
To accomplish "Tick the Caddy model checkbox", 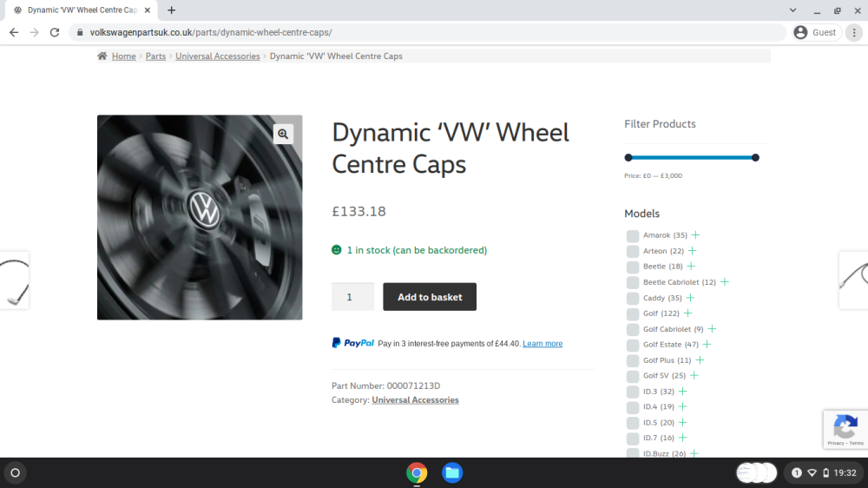I will pyautogui.click(x=633, y=298).
